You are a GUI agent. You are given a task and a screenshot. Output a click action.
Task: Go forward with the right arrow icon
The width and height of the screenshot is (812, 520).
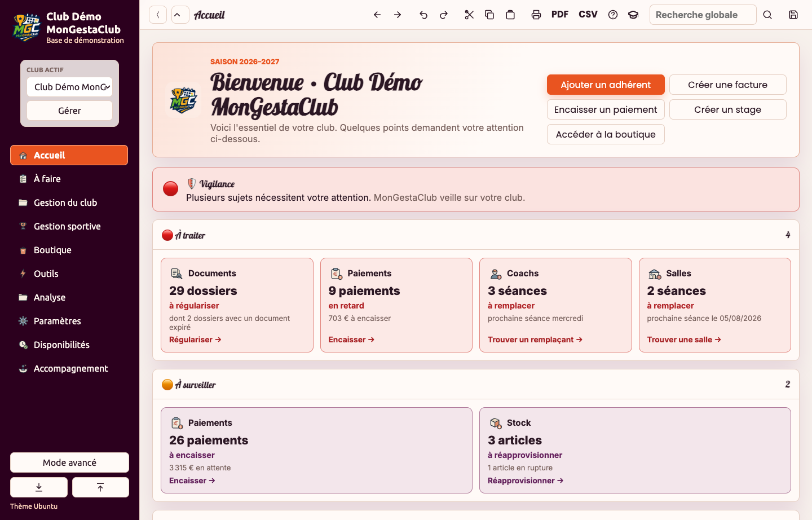[x=398, y=15]
